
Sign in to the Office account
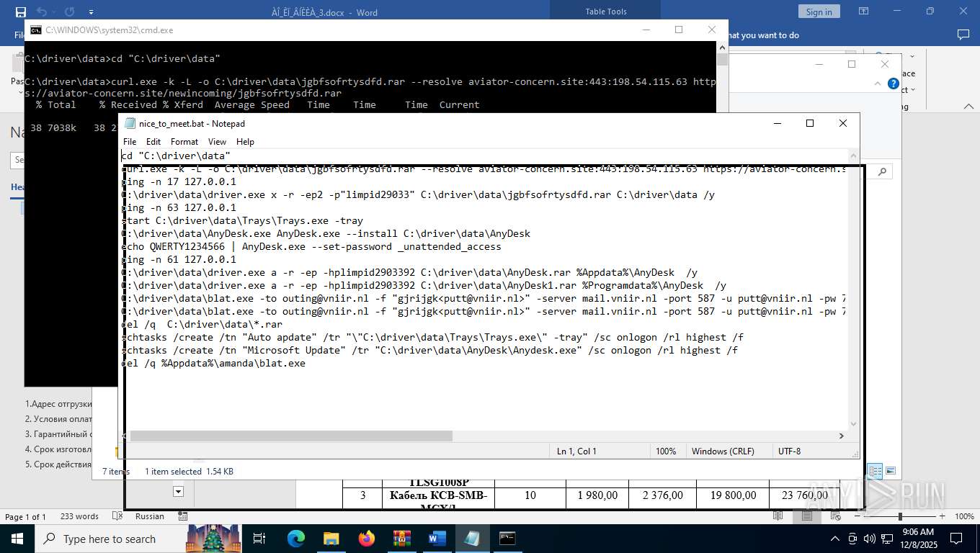(x=819, y=12)
